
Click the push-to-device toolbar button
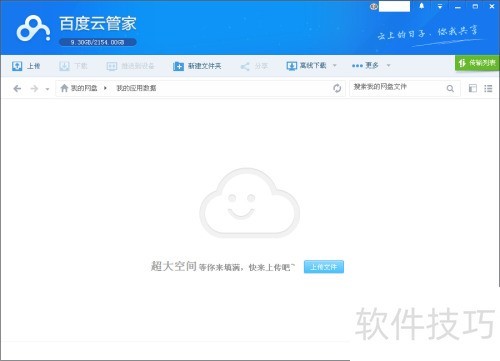tap(130, 66)
